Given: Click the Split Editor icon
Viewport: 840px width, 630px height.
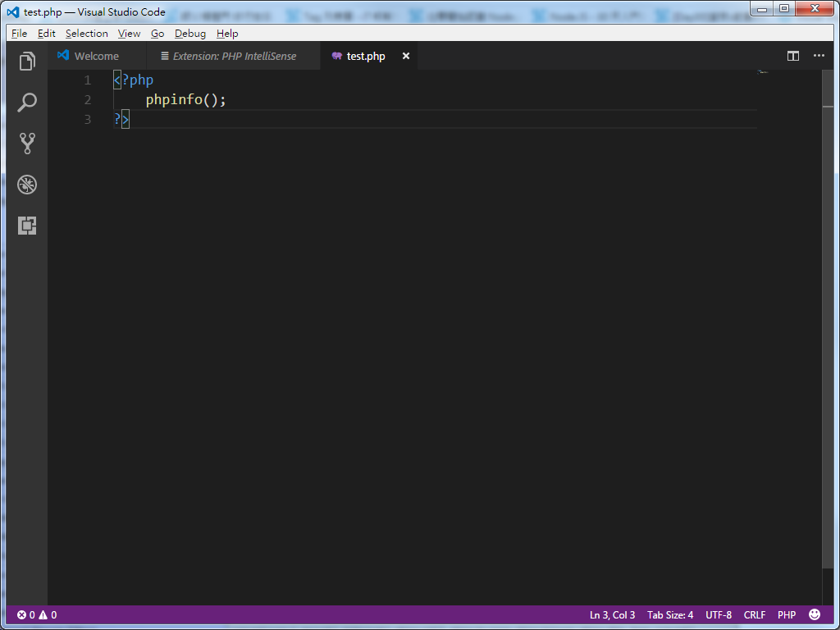Looking at the screenshot, I should (792, 56).
